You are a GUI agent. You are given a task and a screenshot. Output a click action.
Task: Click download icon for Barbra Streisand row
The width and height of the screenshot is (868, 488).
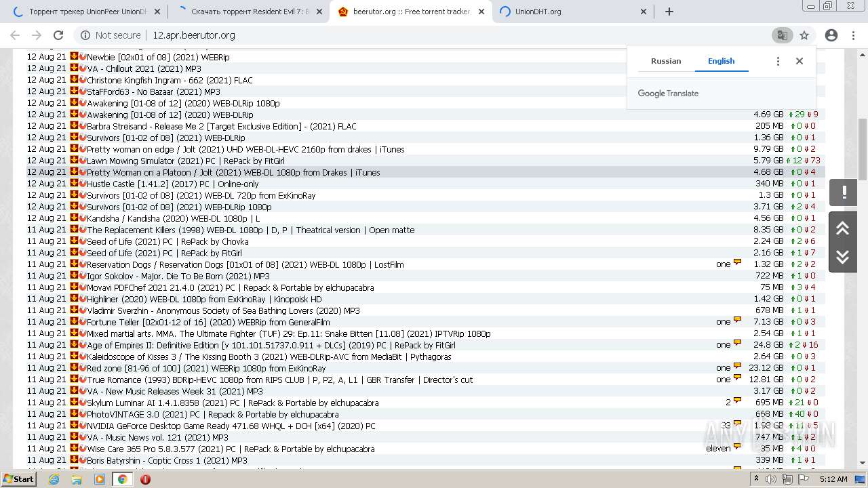74,126
